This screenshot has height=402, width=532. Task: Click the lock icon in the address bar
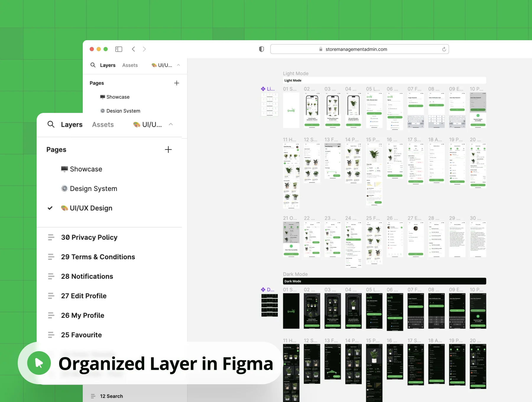321,49
